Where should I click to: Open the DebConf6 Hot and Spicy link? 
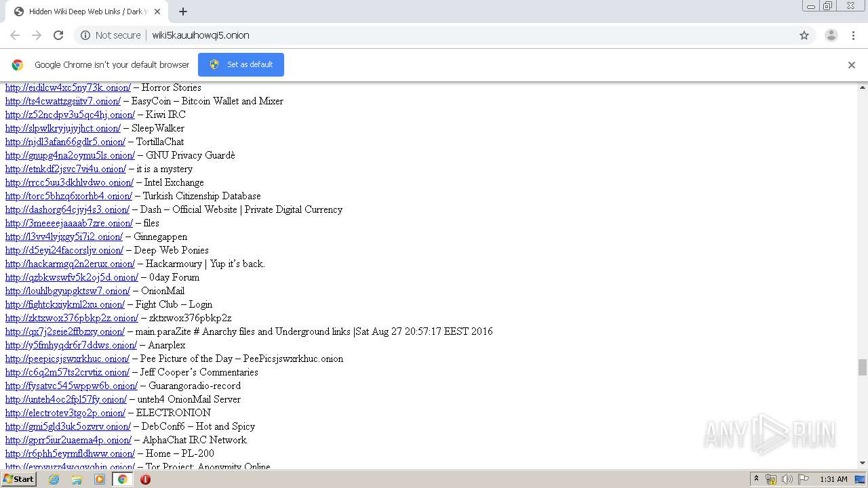coord(68,426)
